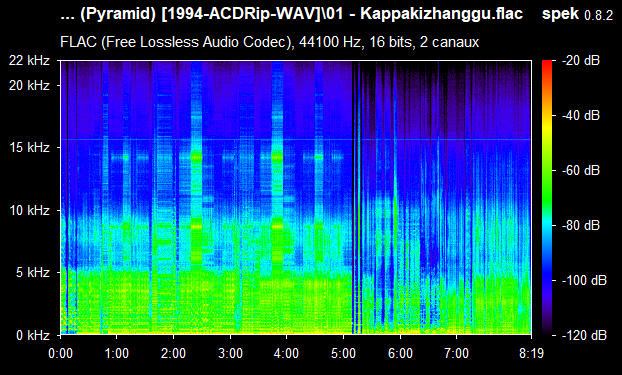Select the 20 kHz frequency label
Viewport: 622px width, 375px height.
click(30, 85)
